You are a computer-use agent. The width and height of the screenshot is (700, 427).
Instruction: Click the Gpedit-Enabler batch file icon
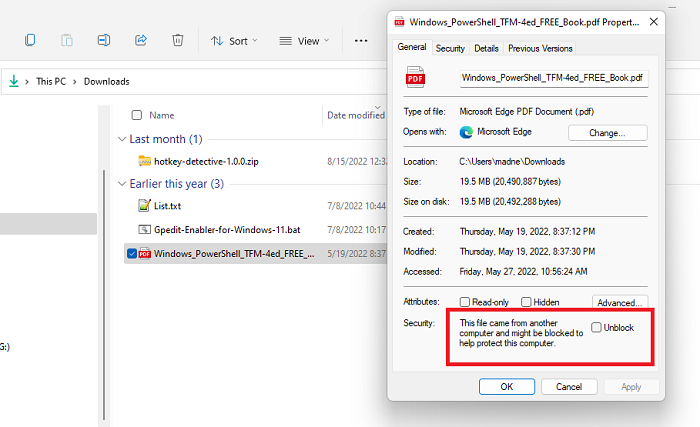click(144, 230)
